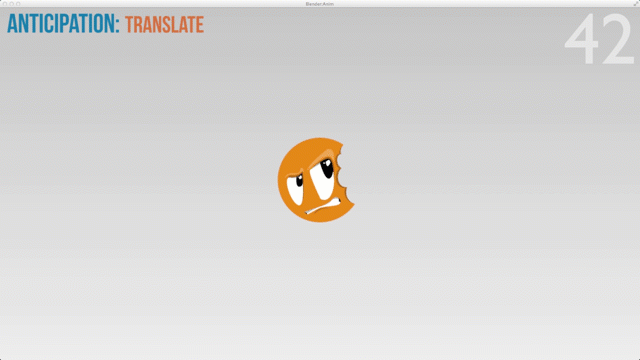
Task: Click the fullscreen arrows icon in title bar
Action: click(x=636, y=3)
